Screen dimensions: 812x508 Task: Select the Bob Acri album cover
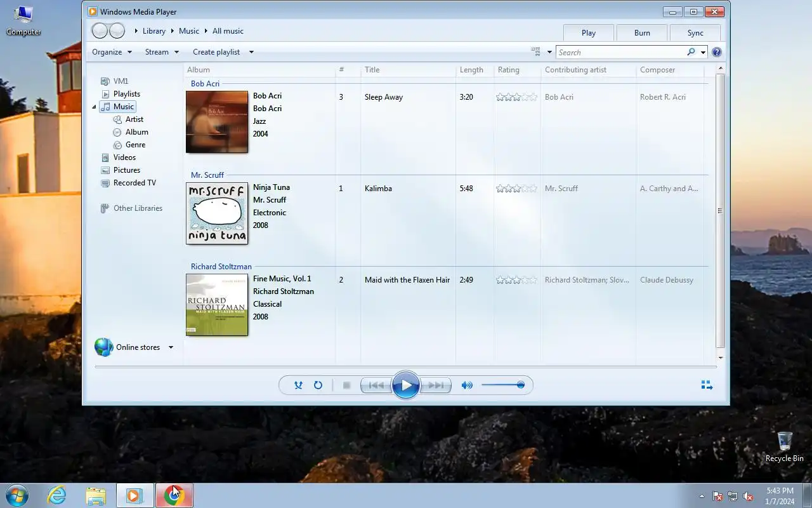(217, 122)
